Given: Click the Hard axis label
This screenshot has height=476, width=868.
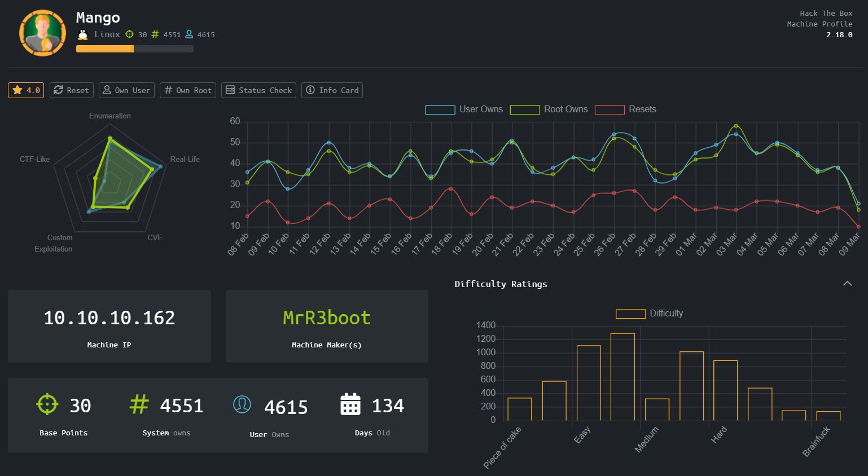Looking at the screenshot, I should pyautogui.click(x=719, y=434).
